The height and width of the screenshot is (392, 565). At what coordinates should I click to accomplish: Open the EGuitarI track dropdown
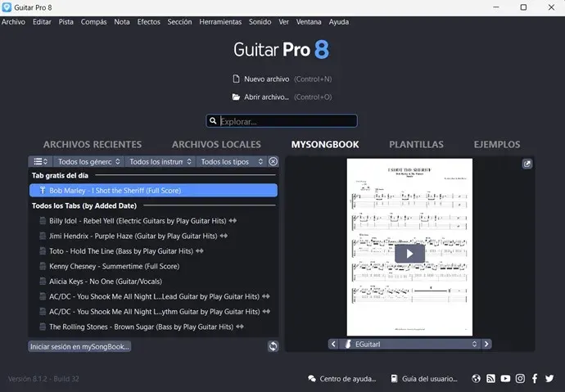pos(409,344)
